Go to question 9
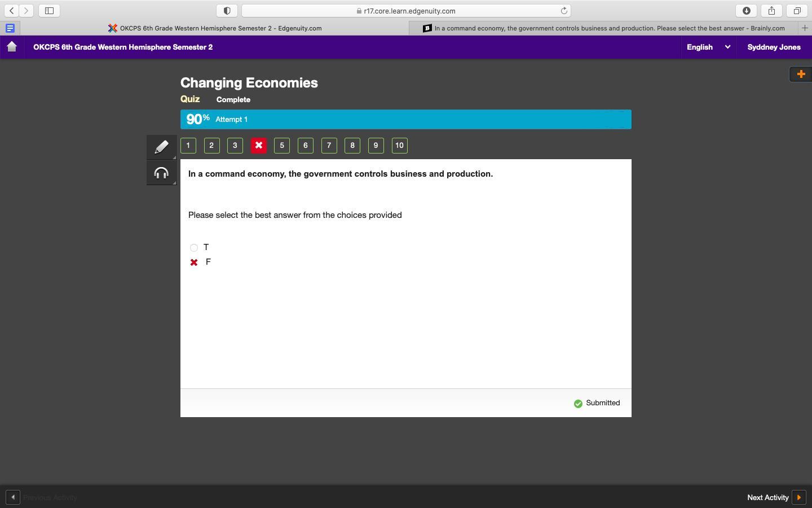Image resolution: width=812 pixels, height=508 pixels. point(376,146)
